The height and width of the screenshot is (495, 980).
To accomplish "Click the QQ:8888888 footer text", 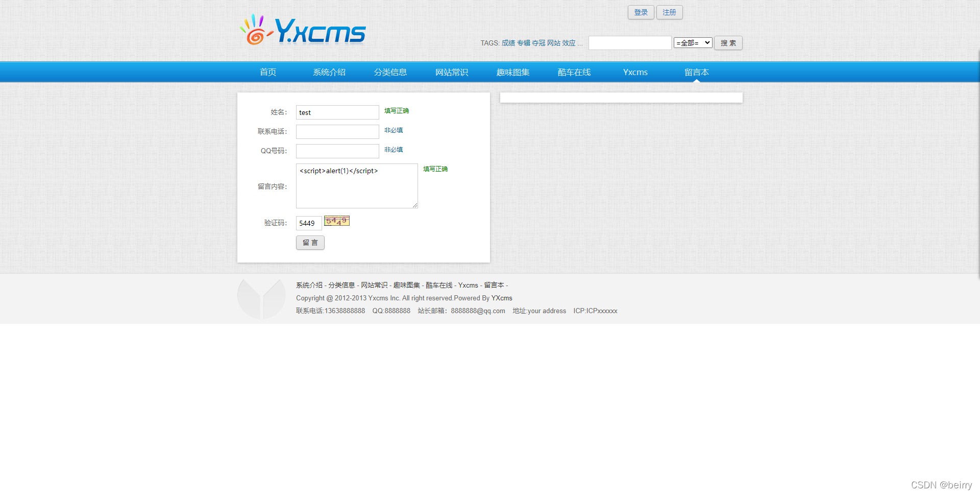I will (391, 311).
